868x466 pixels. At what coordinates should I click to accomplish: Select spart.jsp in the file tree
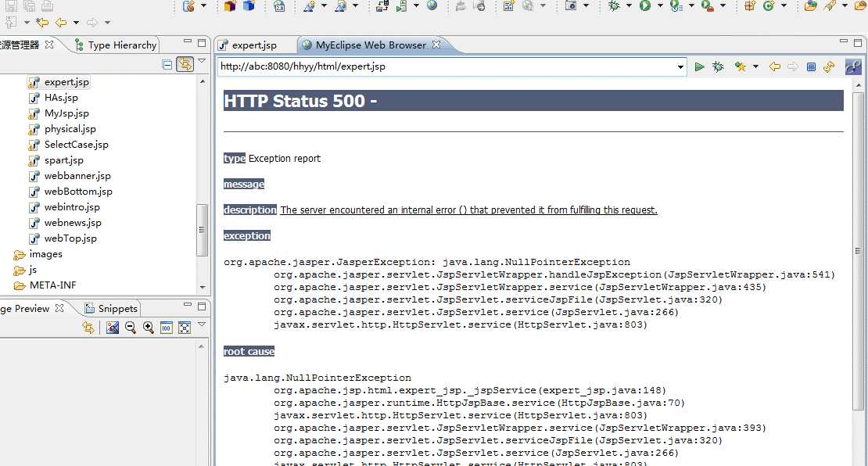56,160
